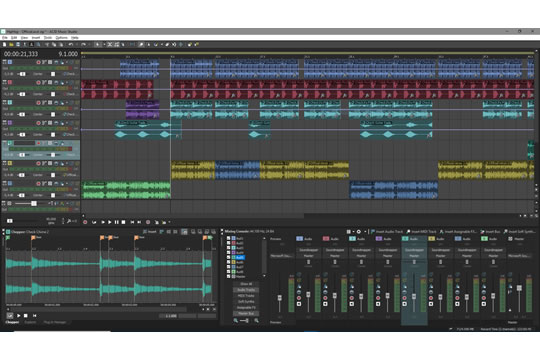The height and width of the screenshot is (360, 540).
Task: Undo the last action
Action: pos(71,44)
